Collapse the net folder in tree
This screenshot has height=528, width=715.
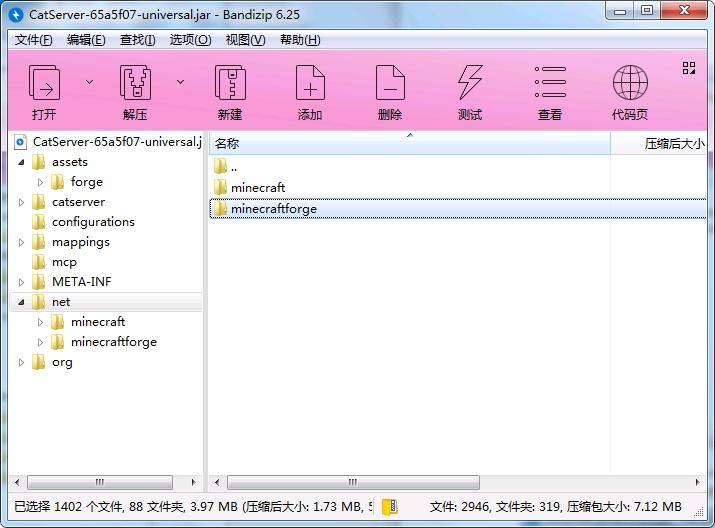pos(21,302)
